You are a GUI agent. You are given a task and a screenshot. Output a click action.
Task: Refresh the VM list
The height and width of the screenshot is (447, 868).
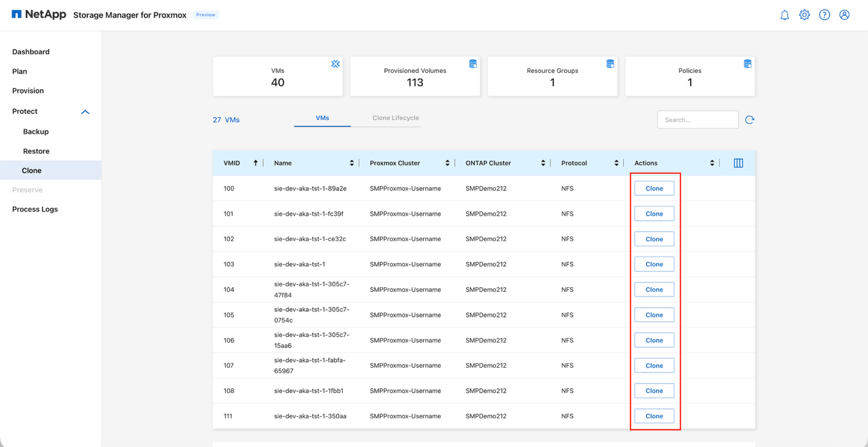pos(749,119)
